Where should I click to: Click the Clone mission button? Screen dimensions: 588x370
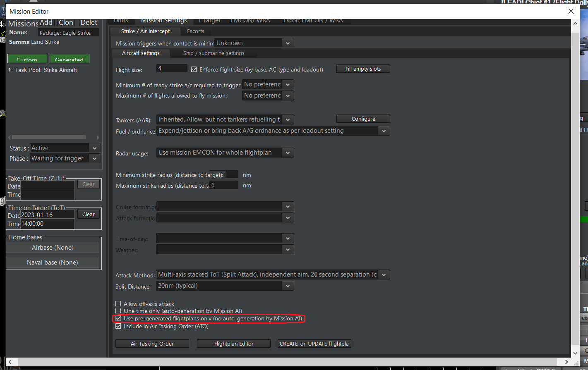click(66, 23)
